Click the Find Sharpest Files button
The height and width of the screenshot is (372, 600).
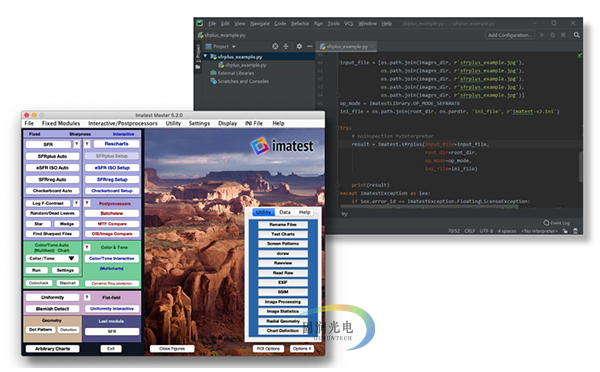click(52, 233)
